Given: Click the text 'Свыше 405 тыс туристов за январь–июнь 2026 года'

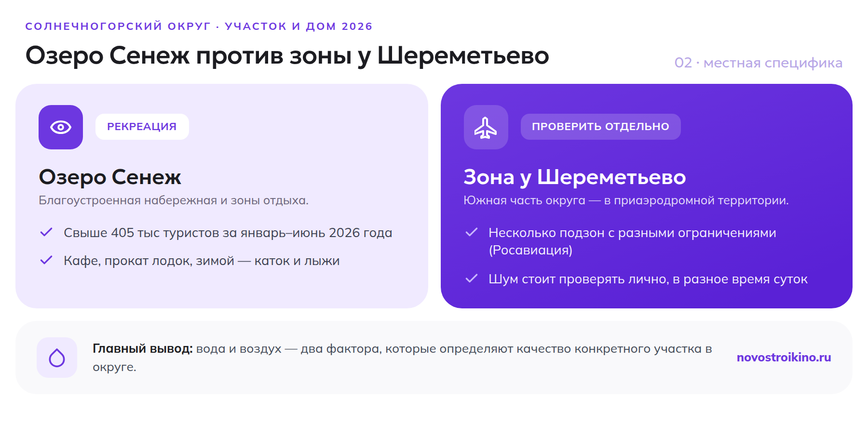Looking at the screenshot, I should 228,233.
